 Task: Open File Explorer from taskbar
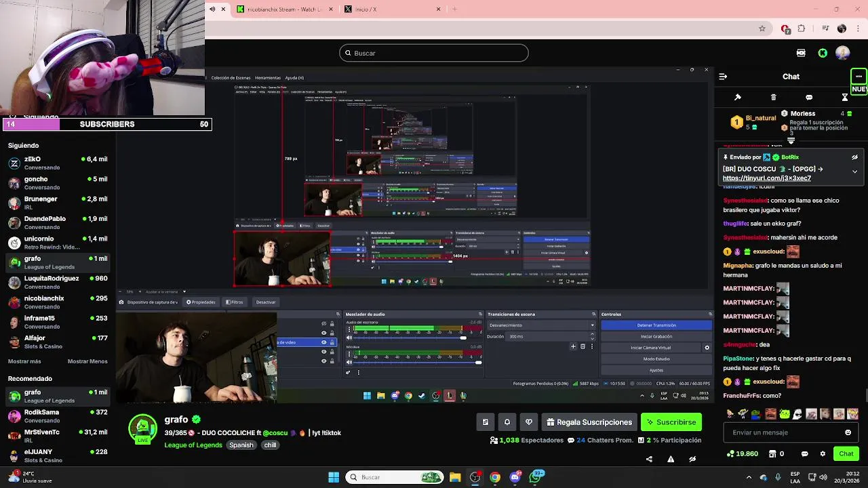455,477
